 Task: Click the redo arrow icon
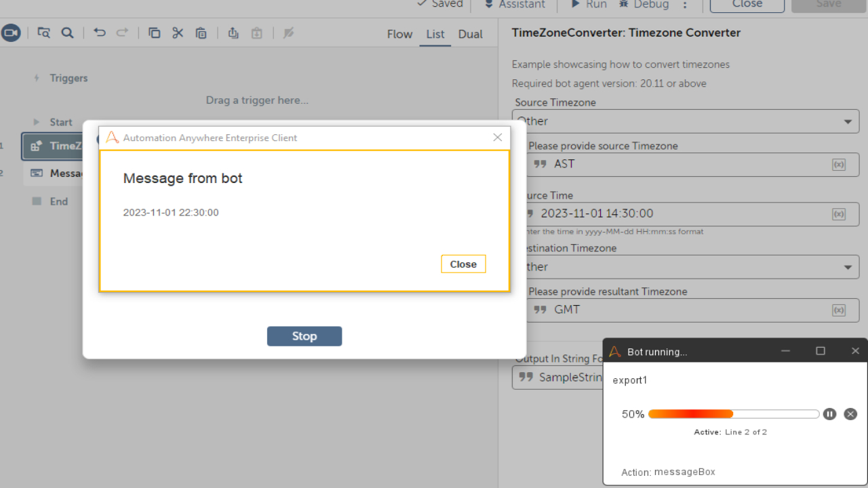[x=122, y=33]
